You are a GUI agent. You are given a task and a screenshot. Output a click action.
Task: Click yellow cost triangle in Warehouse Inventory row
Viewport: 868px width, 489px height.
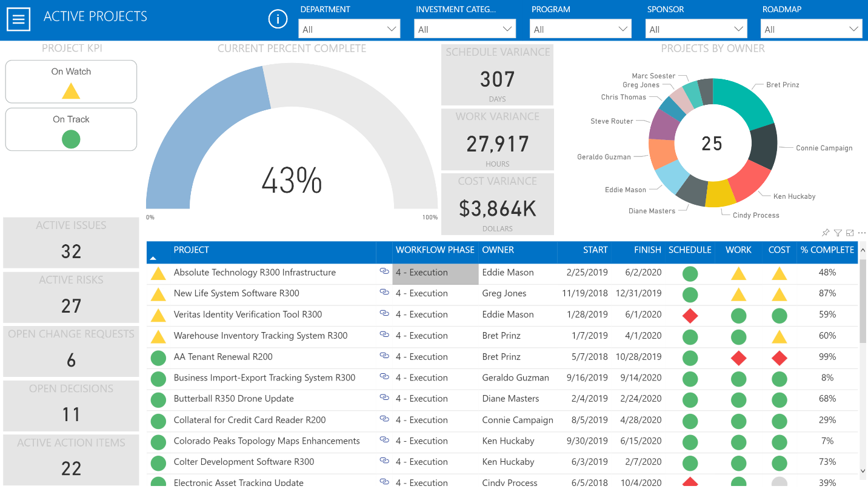coord(779,336)
